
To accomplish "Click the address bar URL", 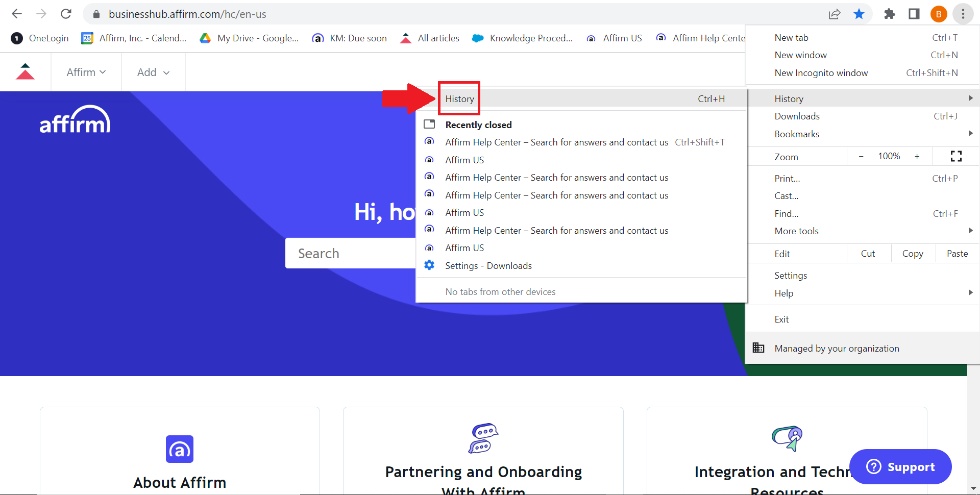I will pos(187,14).
